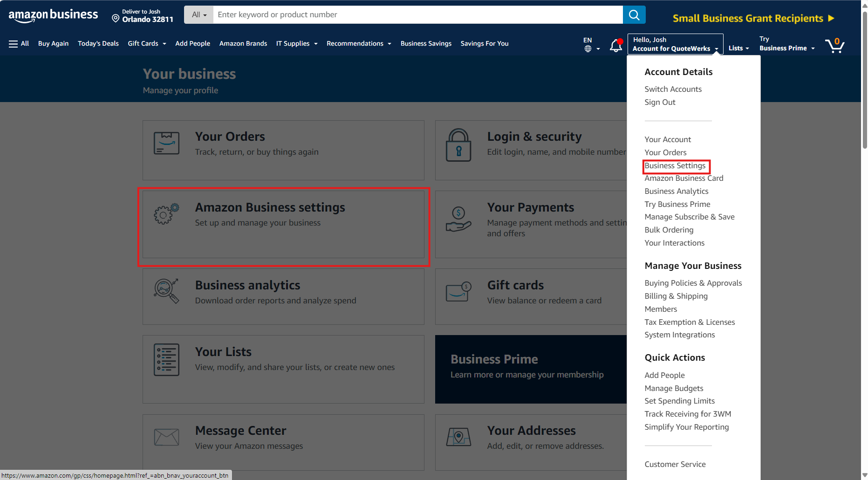Open the Your Orders card title
Screen dimensions: 868x480
[x=230, y=137]
